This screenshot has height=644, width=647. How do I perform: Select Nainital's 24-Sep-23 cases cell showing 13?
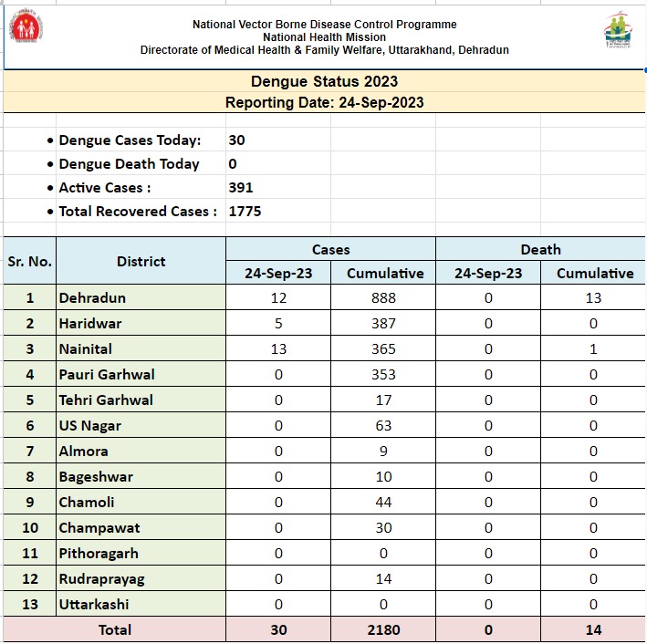coord(278,349)
